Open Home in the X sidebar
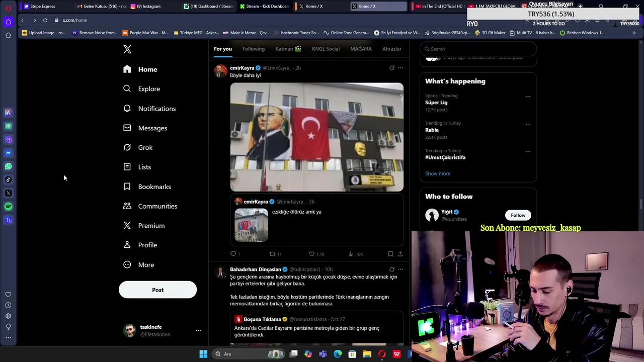The image size is (644, 362). pos(140,69)
